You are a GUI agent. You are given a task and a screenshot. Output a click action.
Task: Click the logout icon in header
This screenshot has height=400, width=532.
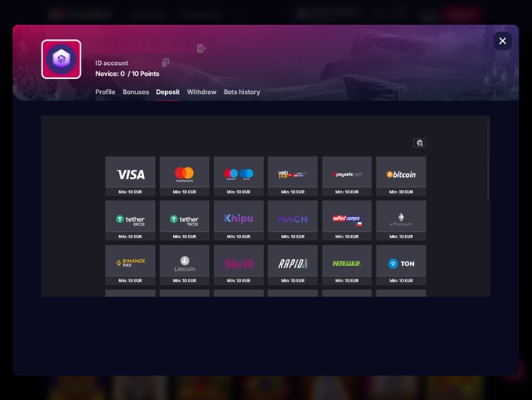201,49
